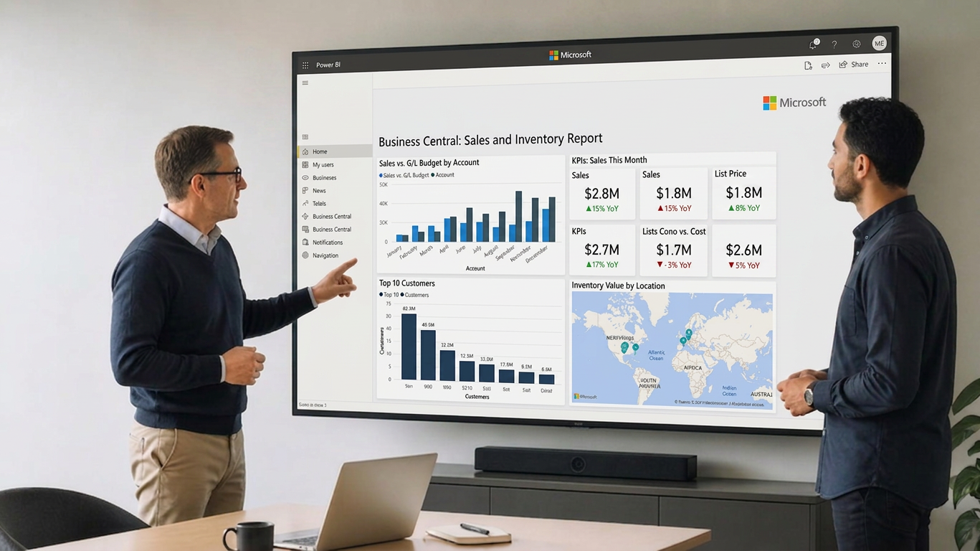Viewport: 980px width, 551px height.
Task: Click the Microsoft logo in the top bar
Action: (x=571, y=55)
